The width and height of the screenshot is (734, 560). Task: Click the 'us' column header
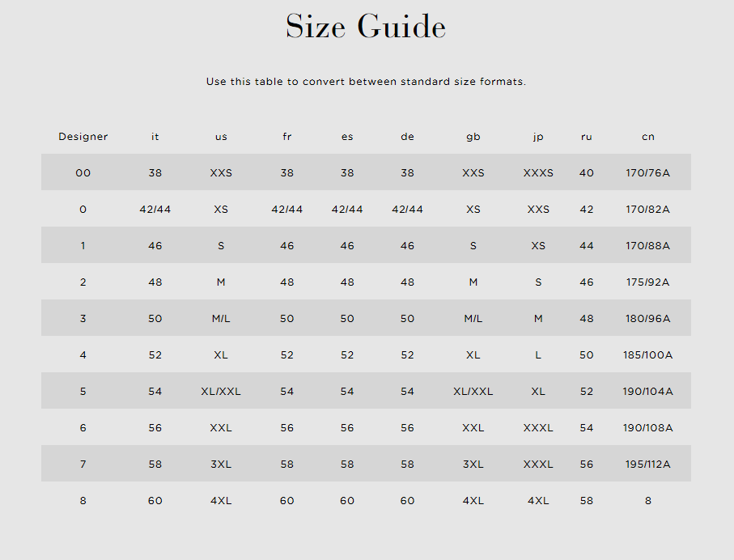(221, 137)
